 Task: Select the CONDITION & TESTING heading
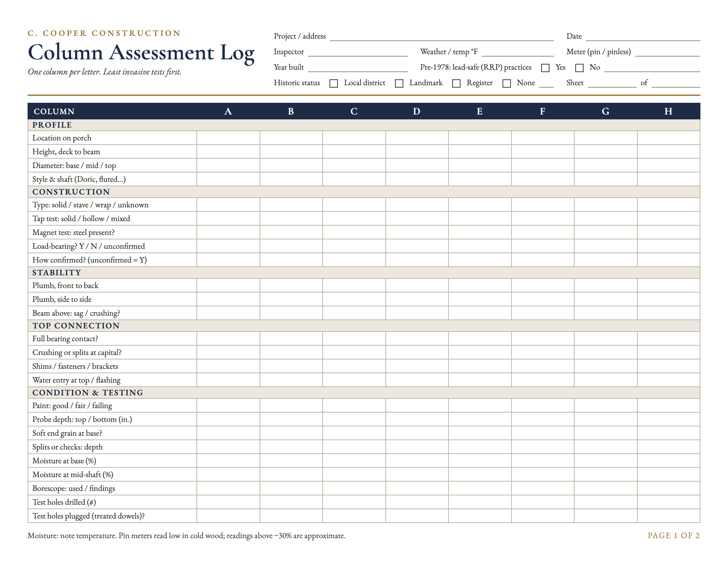[x=88, y=393]
